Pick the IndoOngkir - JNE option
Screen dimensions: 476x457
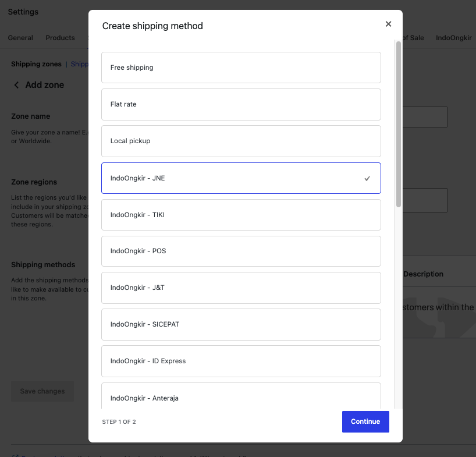coord(241,178)
